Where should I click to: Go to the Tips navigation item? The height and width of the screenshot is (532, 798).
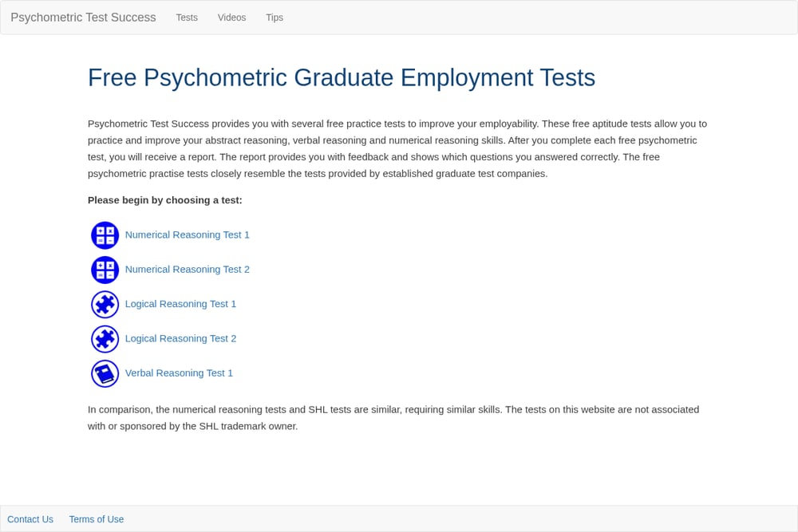[275, 18]
